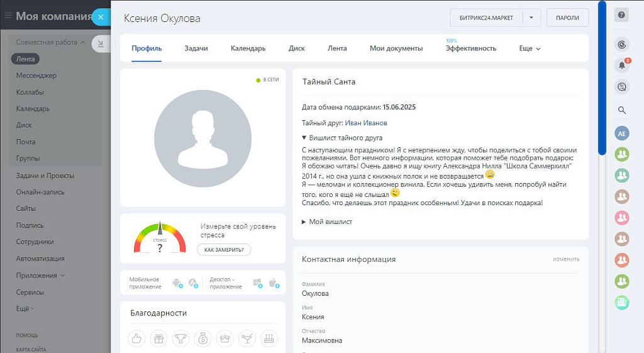Image resolution: width=644 pixels, height=353 pixels.
Task: Open help question mark icon
Action: tap(621, 16)
